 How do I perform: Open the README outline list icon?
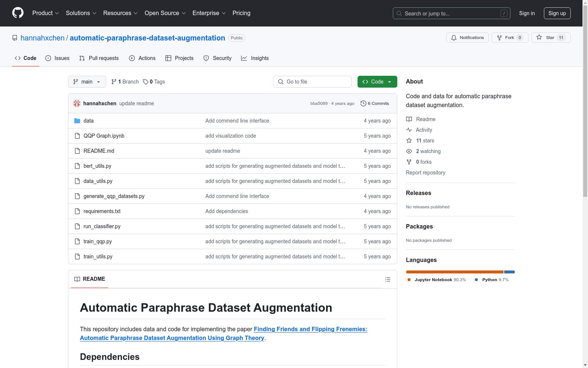[x=387, y=279]
